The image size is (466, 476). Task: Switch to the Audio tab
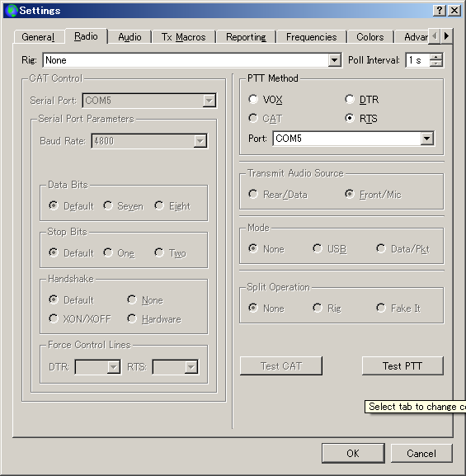tap(129, 37)
